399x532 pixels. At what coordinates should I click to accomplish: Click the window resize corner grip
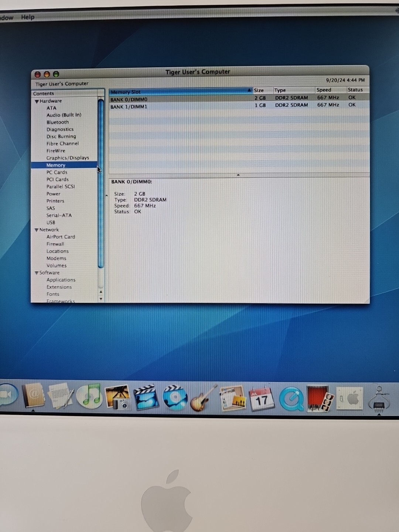366,300
